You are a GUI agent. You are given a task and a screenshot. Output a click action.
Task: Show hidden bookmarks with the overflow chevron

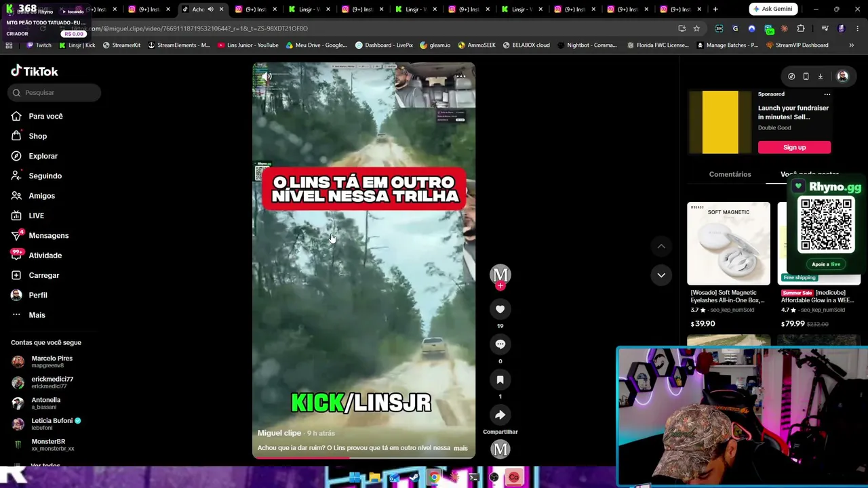[852, 45]
